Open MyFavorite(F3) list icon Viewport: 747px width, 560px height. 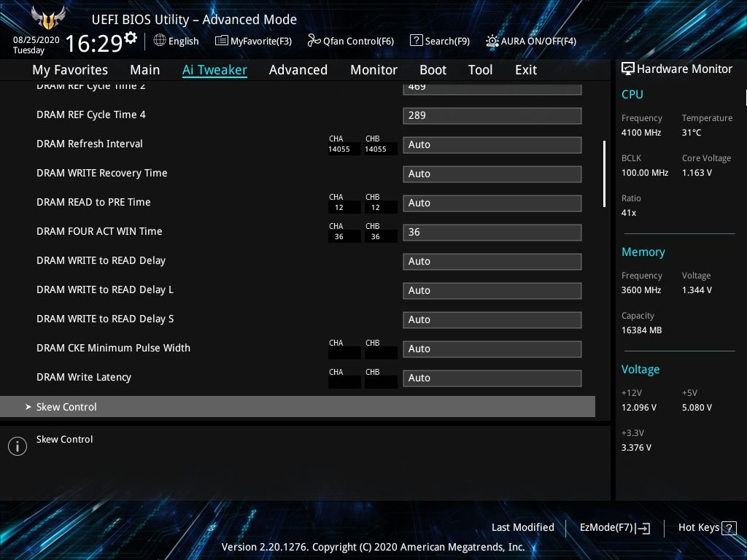pos(221,41)
